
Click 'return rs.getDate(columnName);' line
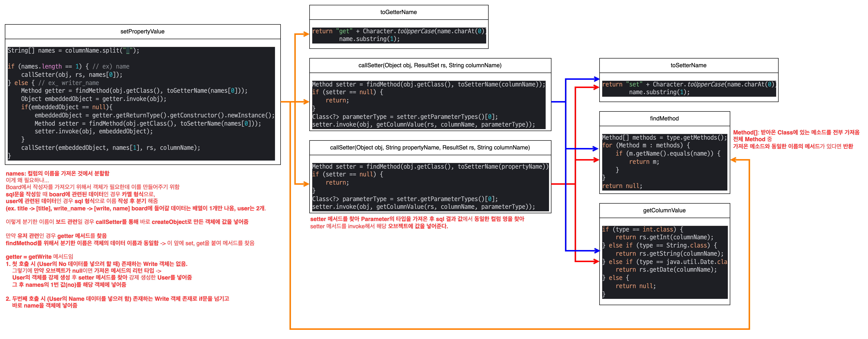[x=666, y=270]
